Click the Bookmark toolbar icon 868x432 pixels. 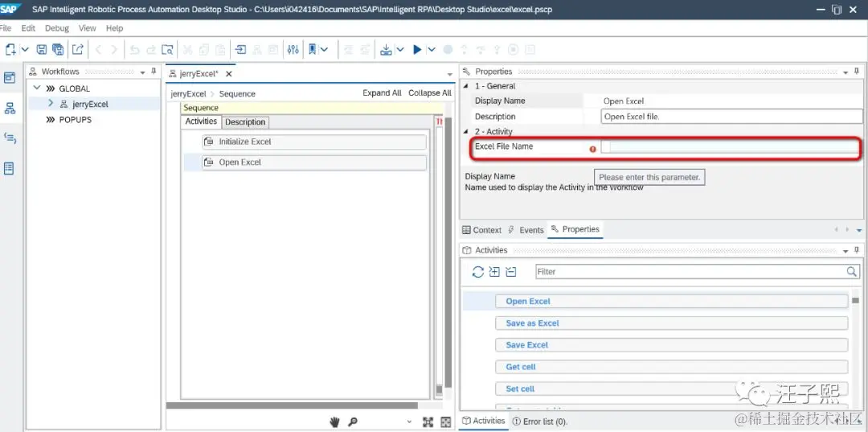pyautogui.click(x=312, y=50)
